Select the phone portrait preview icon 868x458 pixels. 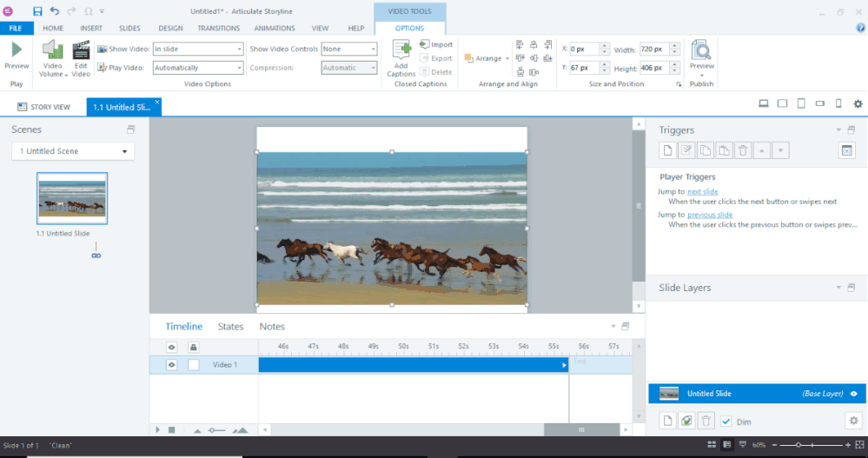coord(838,103)
